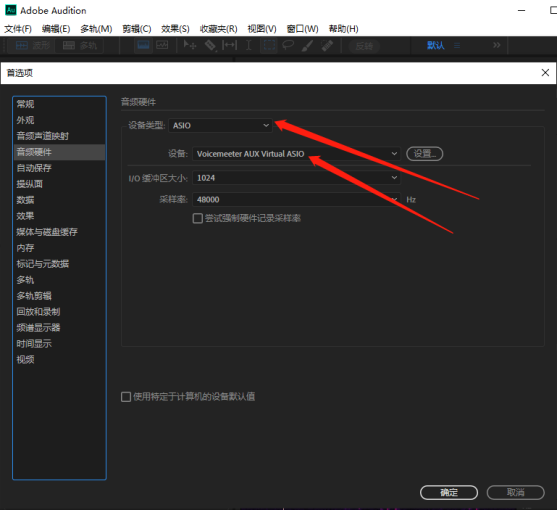Select 时间显示 preferences category
This screenshot has height=510, width=558.
(59, 344)
